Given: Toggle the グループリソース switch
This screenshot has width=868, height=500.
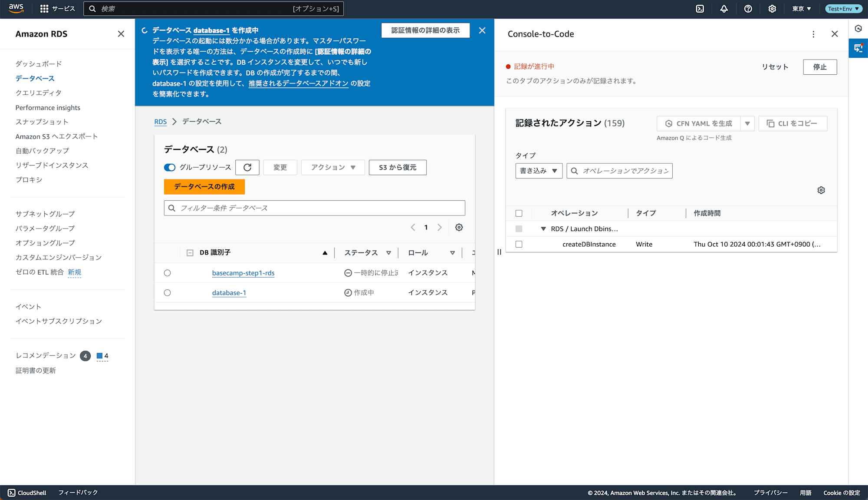Looking at the screenshot, I should coord(170,167).
